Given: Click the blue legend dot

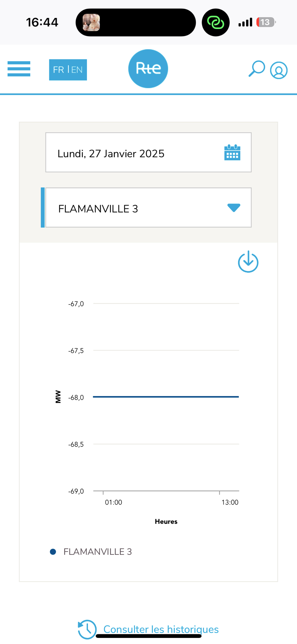Looking at the screenshot, I should [x=53, y=552].
